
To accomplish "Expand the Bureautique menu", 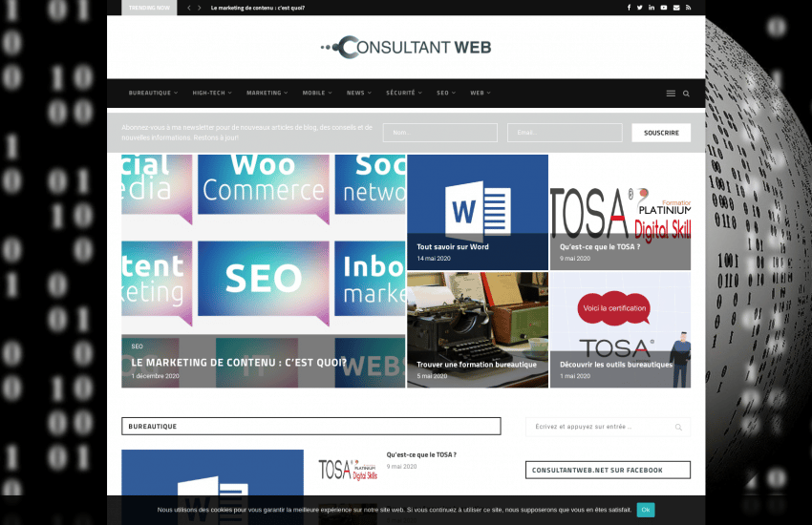I will click(x=153, y=94).
